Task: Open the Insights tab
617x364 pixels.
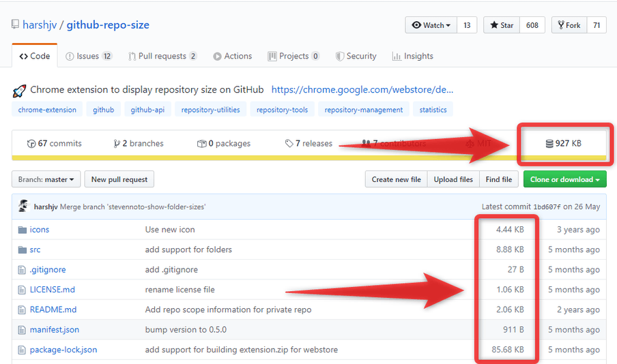Action: coord(413,56)
